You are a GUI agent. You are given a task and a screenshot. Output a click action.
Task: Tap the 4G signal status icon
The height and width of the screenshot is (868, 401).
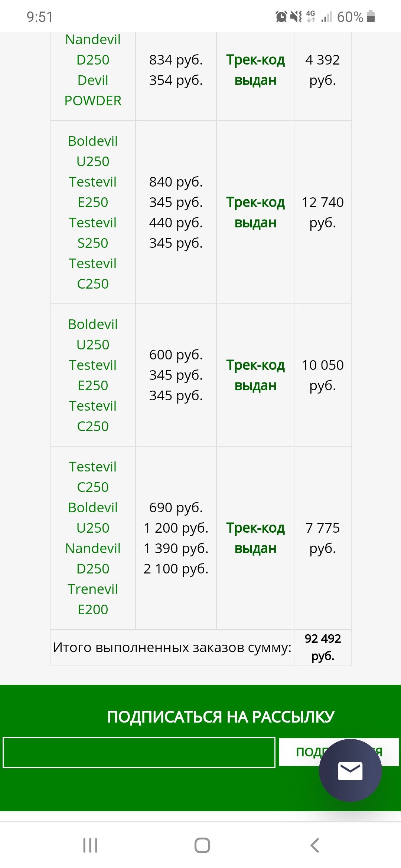point(311,17)
